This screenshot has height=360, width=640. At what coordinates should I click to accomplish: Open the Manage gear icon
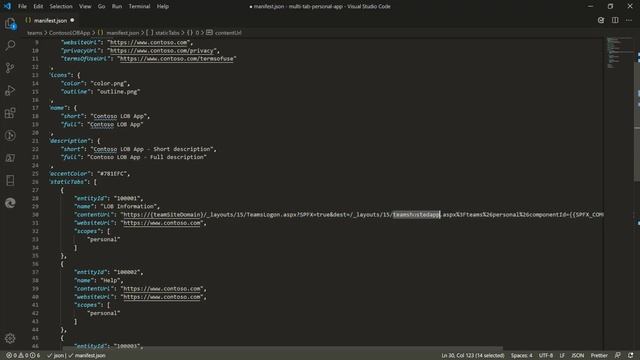click(x=10, y=338)
